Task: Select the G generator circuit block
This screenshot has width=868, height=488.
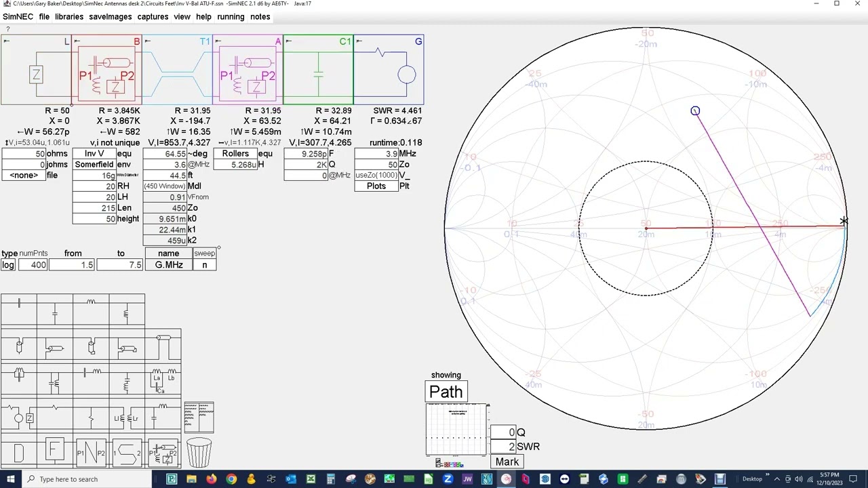Action: pos(389,70)
